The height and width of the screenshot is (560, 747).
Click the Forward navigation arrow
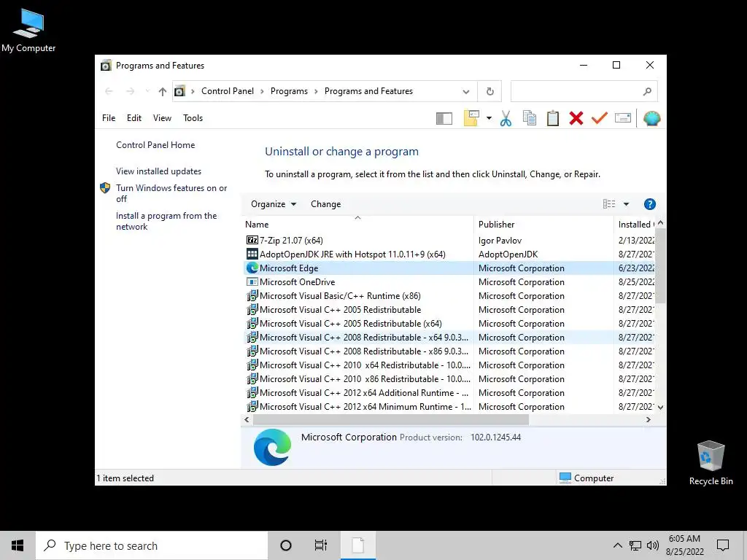[x=130, y=91]
